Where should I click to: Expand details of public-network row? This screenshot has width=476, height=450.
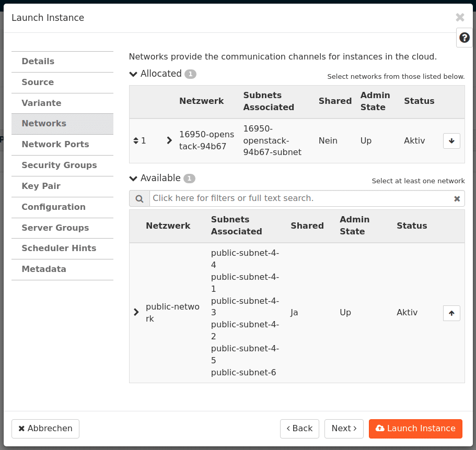[136, 312]
